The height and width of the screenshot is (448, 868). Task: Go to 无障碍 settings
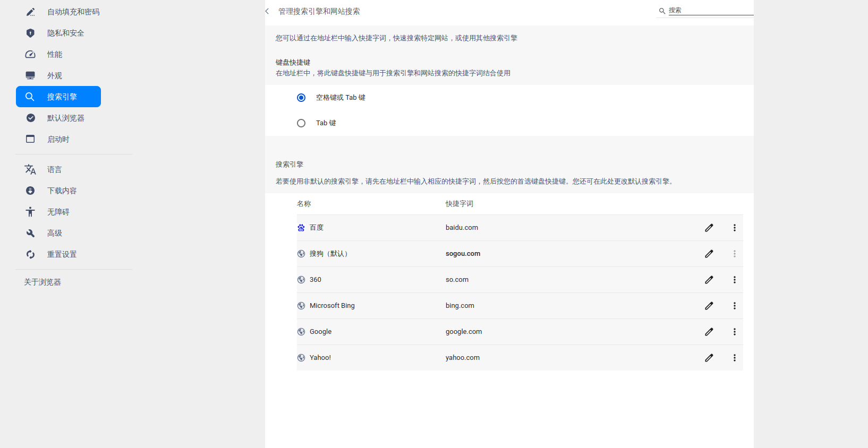[x=58, y=212]
